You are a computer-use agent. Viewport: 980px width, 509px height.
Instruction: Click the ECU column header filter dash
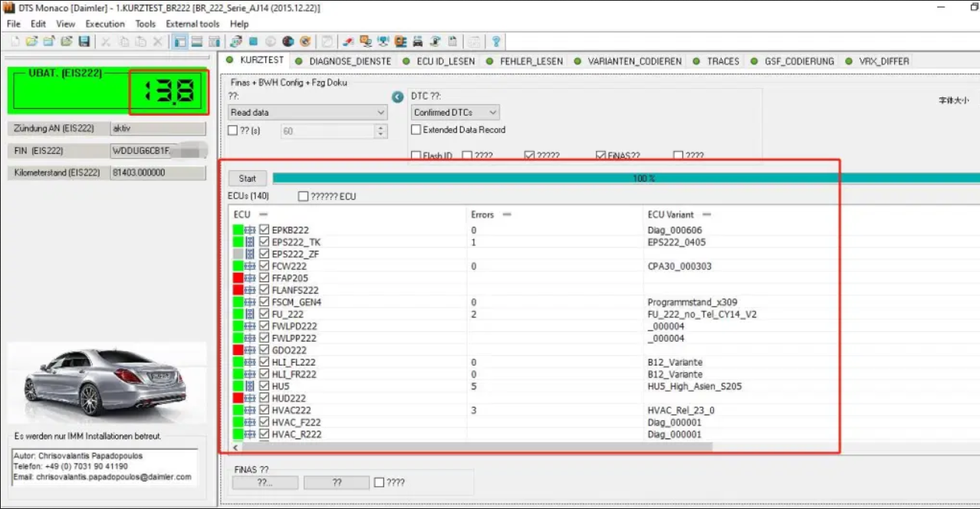(263, 215)
